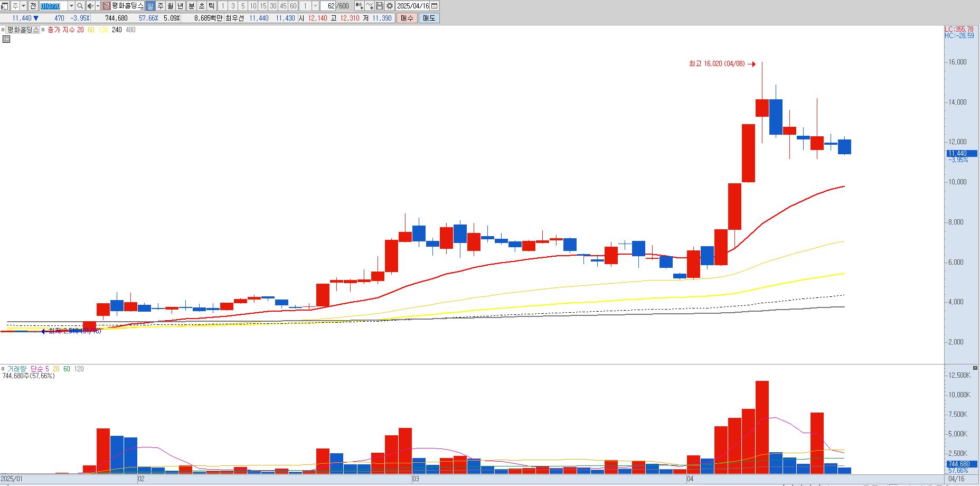The width and height of the screenshot is (980, 486).
Task: Select the 15 minute interval tab
Action: click(x=263, y=6)
